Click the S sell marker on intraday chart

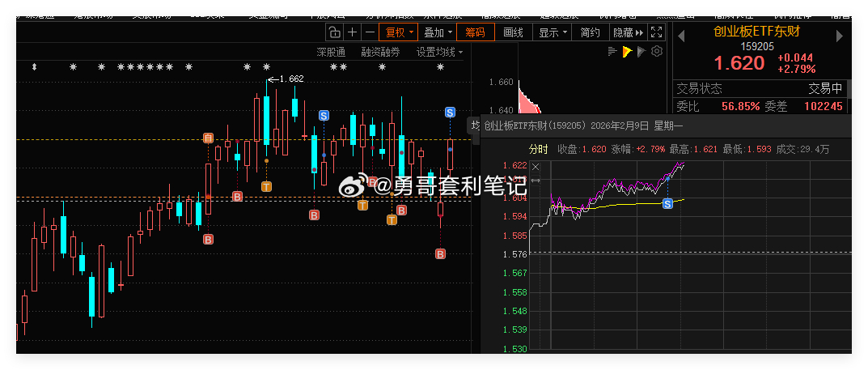coord(667,204)
